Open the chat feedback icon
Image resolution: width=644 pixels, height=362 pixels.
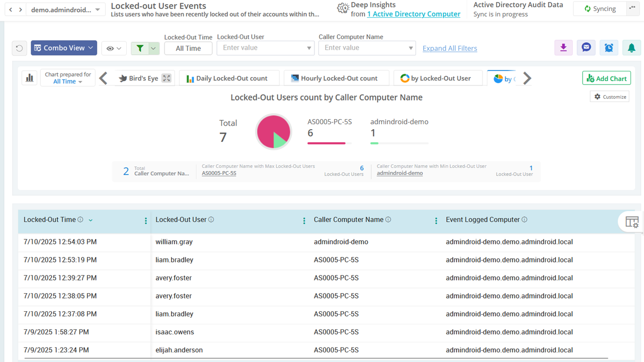point(586,48)
